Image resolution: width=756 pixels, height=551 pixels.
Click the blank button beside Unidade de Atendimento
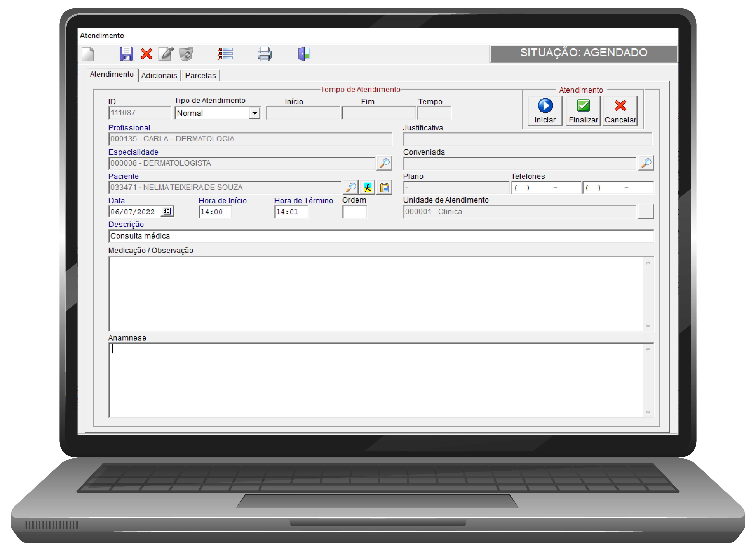[x=646, y=211]
